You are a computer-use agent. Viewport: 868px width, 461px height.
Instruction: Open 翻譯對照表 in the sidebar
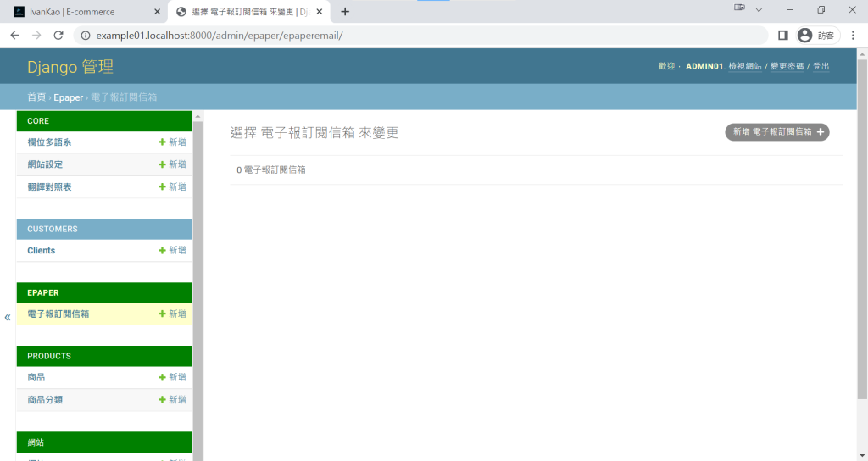point(49,187)
